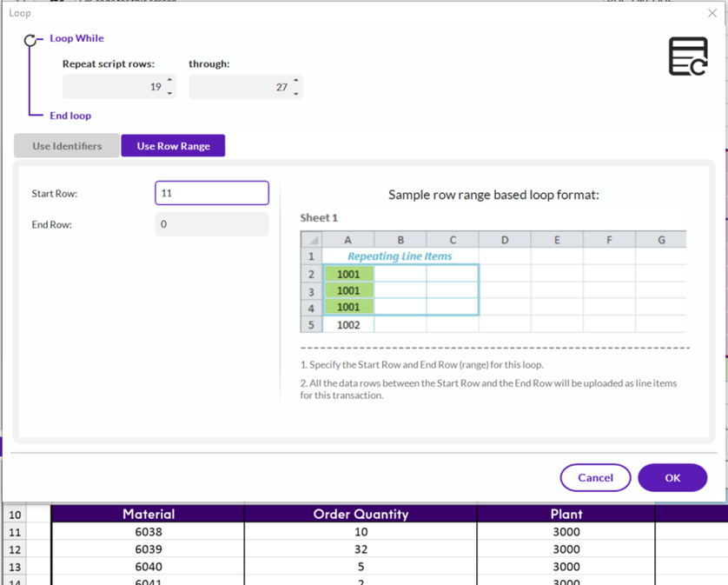Click the Loop While label
The image size is (728, 585).
pyautogui.click(x=76, y=38)
